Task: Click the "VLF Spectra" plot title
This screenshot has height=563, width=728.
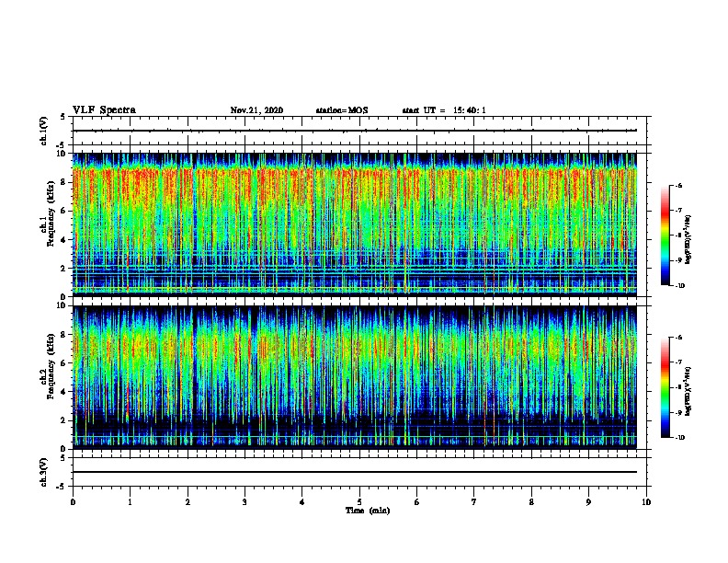Action: pyautogui.click(x=104, y=110)
